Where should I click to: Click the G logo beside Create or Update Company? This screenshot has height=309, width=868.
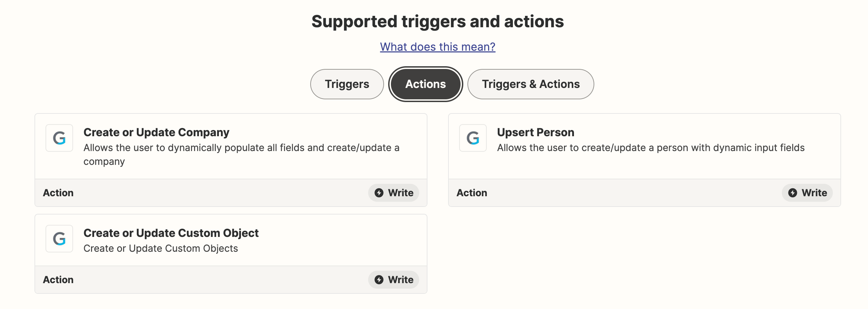tap(59, 138)
